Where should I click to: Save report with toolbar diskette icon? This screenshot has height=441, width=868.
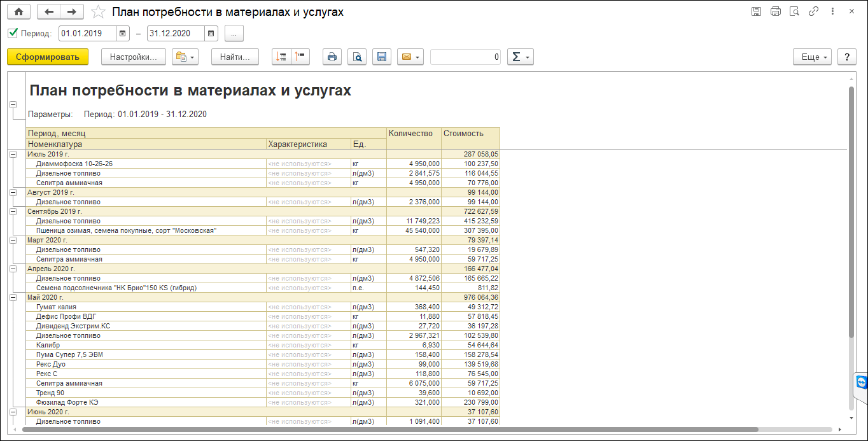coord(382,57)
